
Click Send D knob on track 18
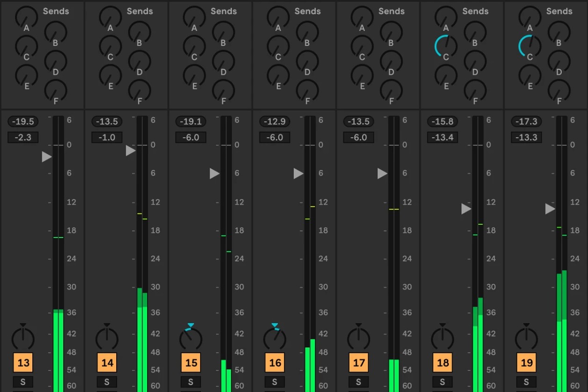click(x=475, y=61)
